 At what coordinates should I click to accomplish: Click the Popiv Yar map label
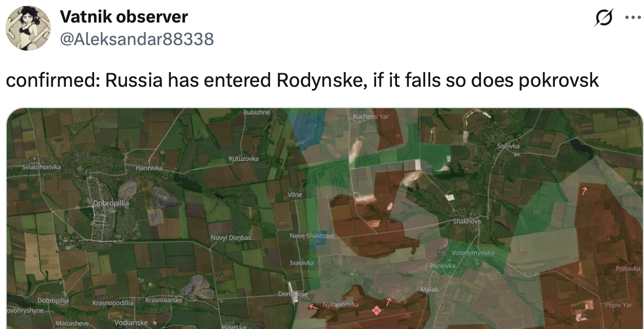tap(619, 305)
